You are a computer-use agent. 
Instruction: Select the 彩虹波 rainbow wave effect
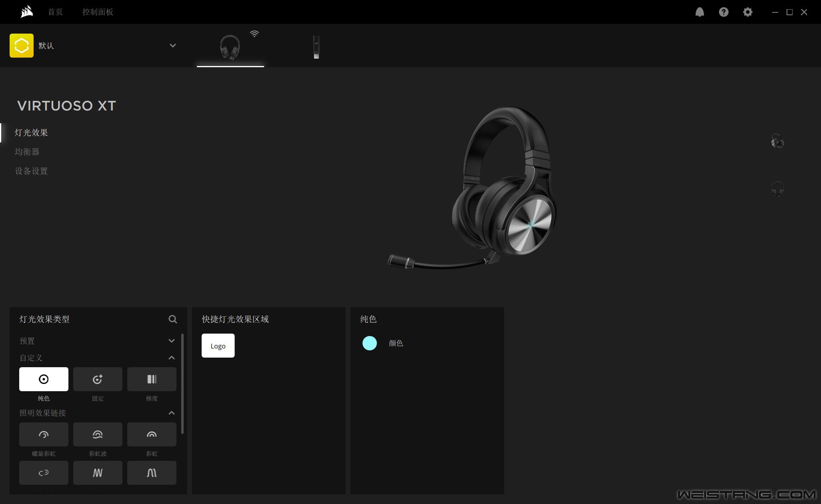point(98,434)
